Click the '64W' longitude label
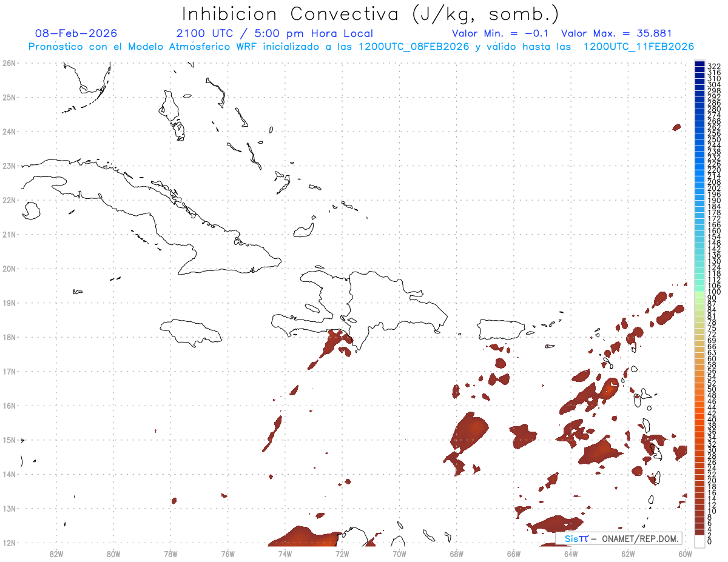728x562 pixels. tap(571, 554)
